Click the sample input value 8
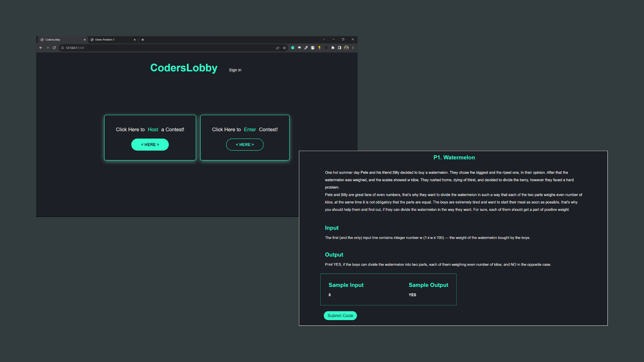This screenshot has width=644, height=362. [330, 295]
